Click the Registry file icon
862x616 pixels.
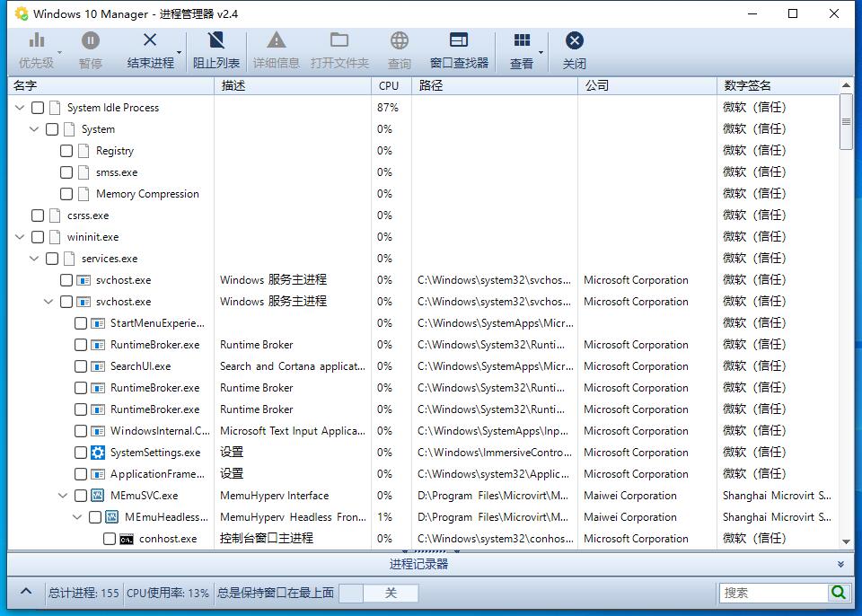pos(83,151)
